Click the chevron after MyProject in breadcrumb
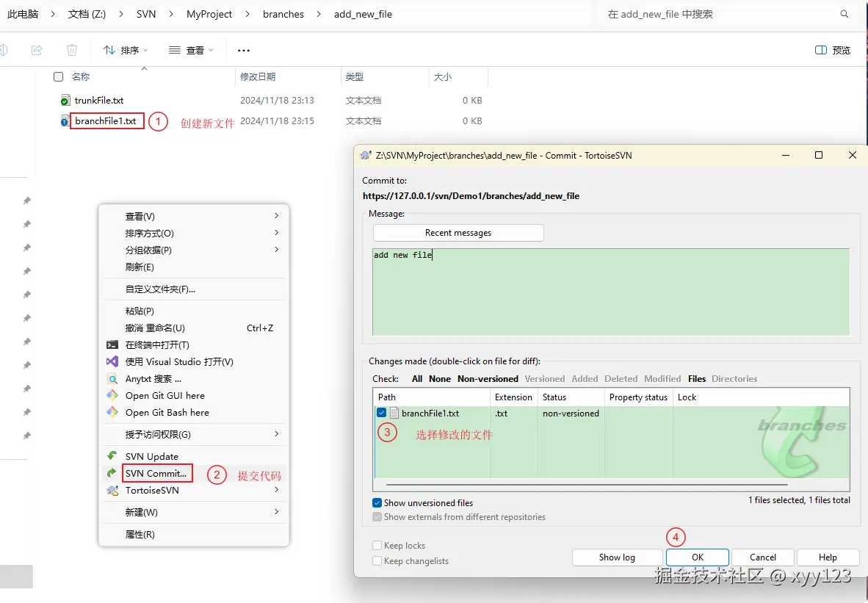 coord(247,15)
